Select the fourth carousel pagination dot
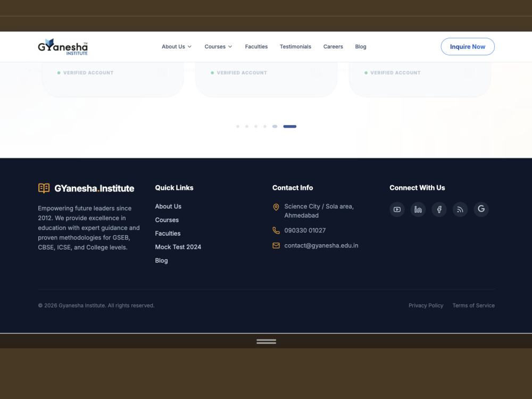This screenshot has width=532, height=399. (265, 126)
